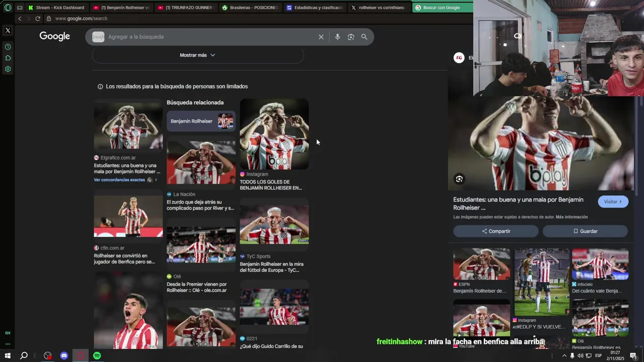Open the history clock icon in the sidebar

8,47
